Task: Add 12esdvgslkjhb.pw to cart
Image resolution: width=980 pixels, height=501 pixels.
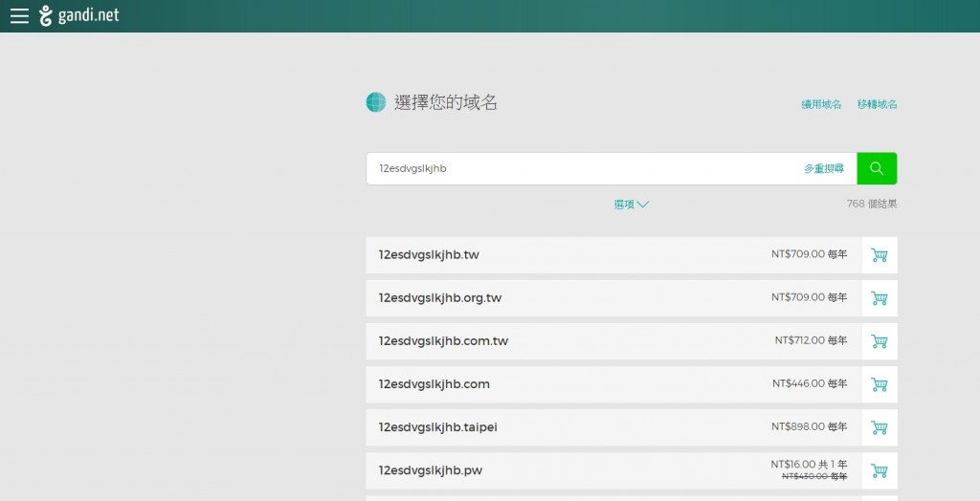Action: point(880,470)
